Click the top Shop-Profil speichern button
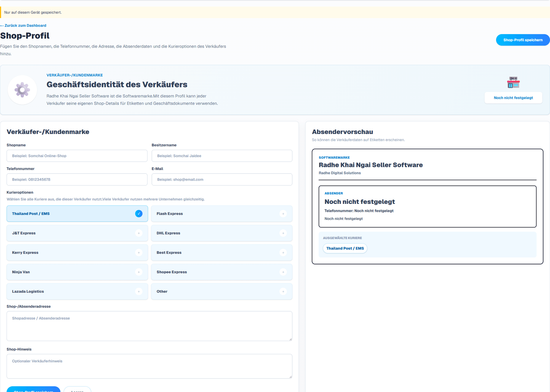Image resolution: width=550 pixels, height=392 pixels. pos(523,40)
